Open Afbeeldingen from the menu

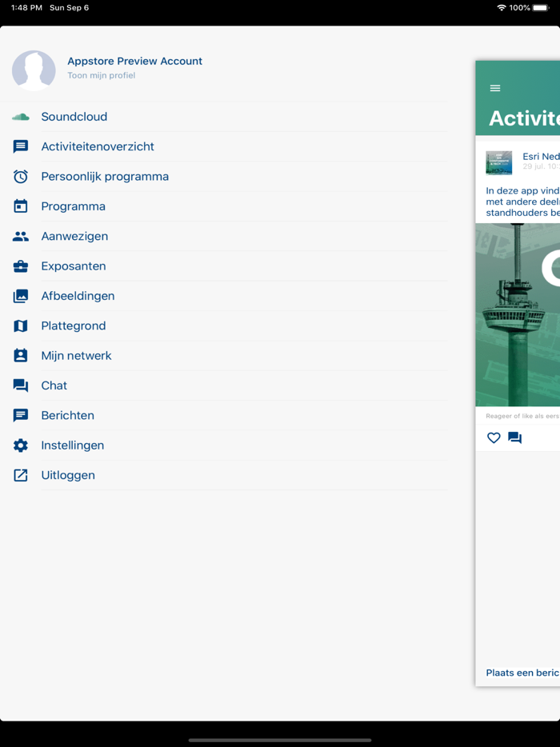78,296
